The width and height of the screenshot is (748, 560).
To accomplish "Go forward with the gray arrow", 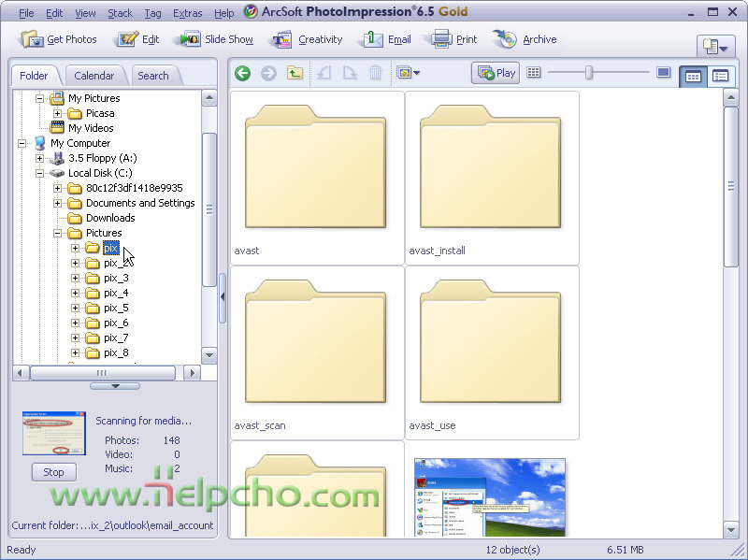I will [268, 73].
